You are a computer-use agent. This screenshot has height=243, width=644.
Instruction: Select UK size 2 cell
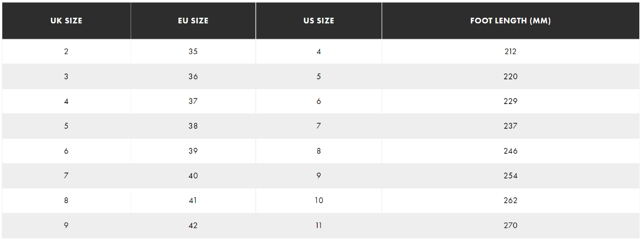click(66, 52)
